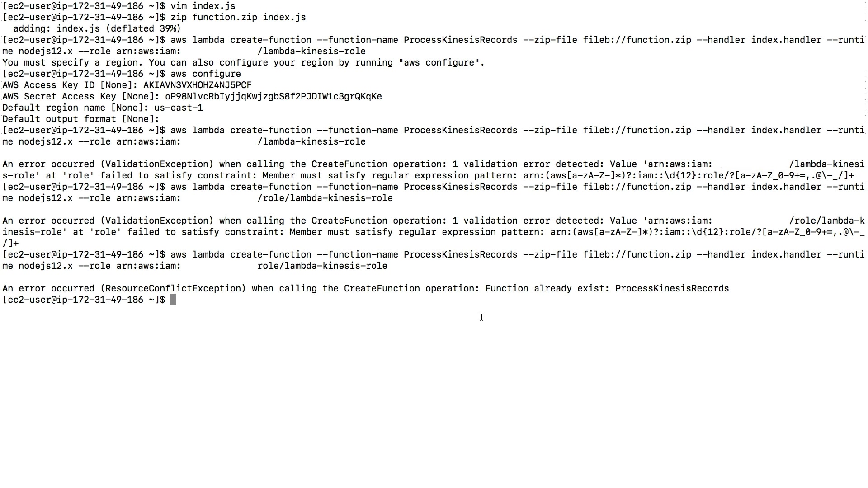Click the AWS Access Key ID value
The image size is (868, 488).
(x=198, y=85)
